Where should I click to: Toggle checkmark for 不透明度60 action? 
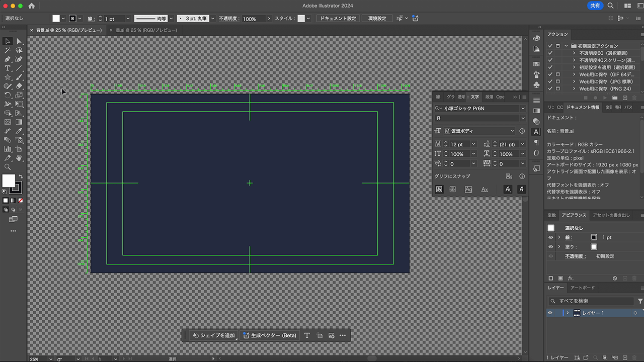tap(550, 53)
